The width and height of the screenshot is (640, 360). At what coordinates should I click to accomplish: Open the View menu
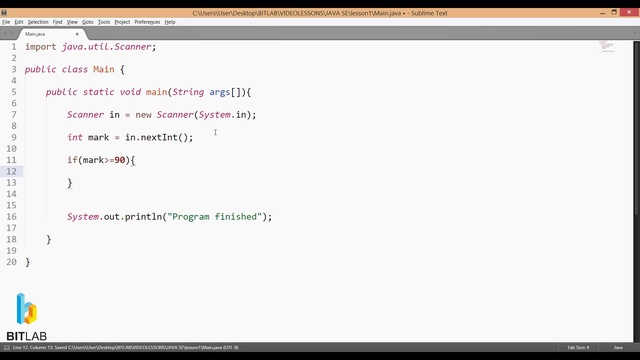point(72,22)
